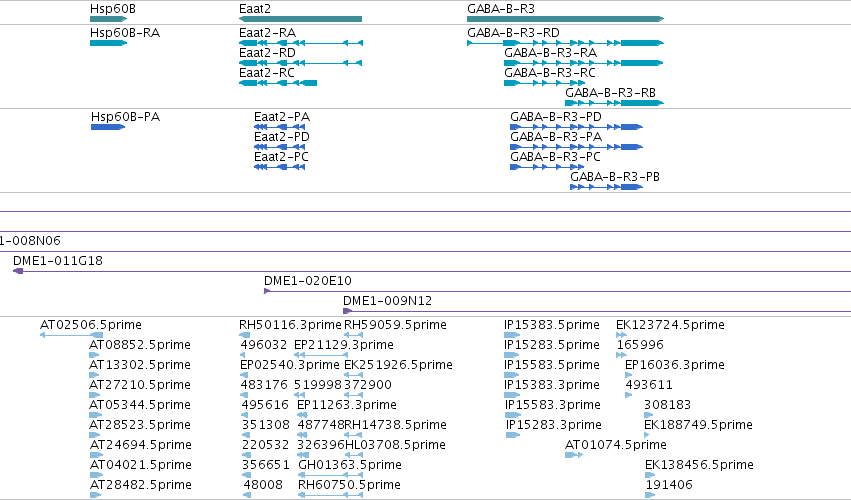Open the EK188749.5prime EST label
This screenshot has width=851, height=500.
pos(698,425)
